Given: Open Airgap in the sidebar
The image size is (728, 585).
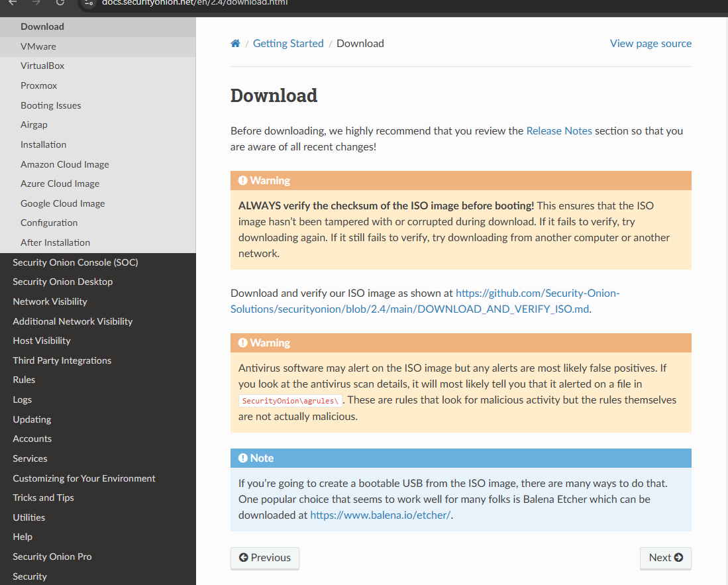Looking at the screenshot, I should pos(98,125).
